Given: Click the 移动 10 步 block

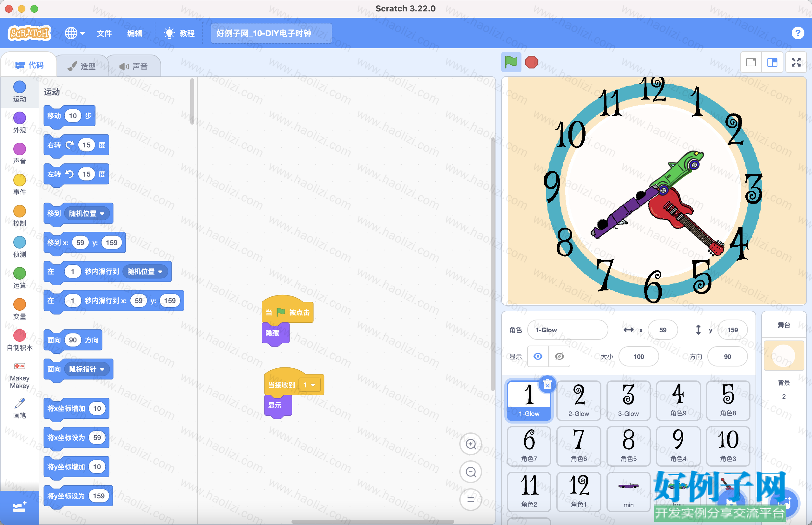Looking at the screenshot, I should 69,116.
